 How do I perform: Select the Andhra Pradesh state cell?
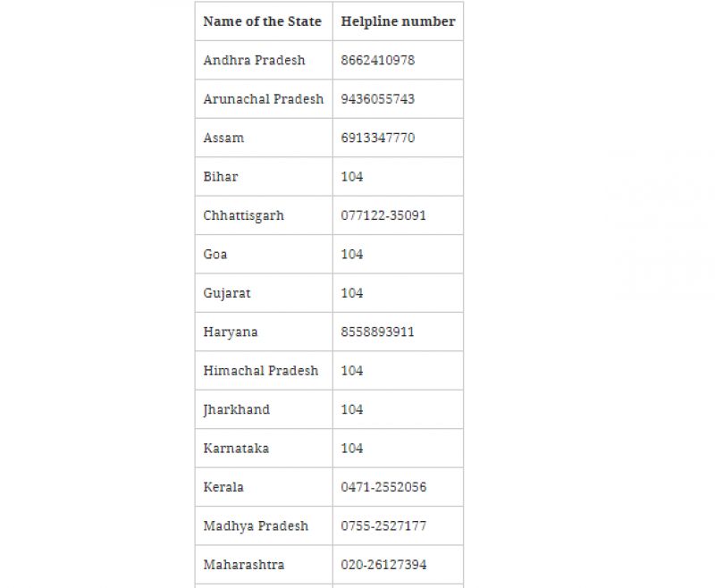click(254, 61)
